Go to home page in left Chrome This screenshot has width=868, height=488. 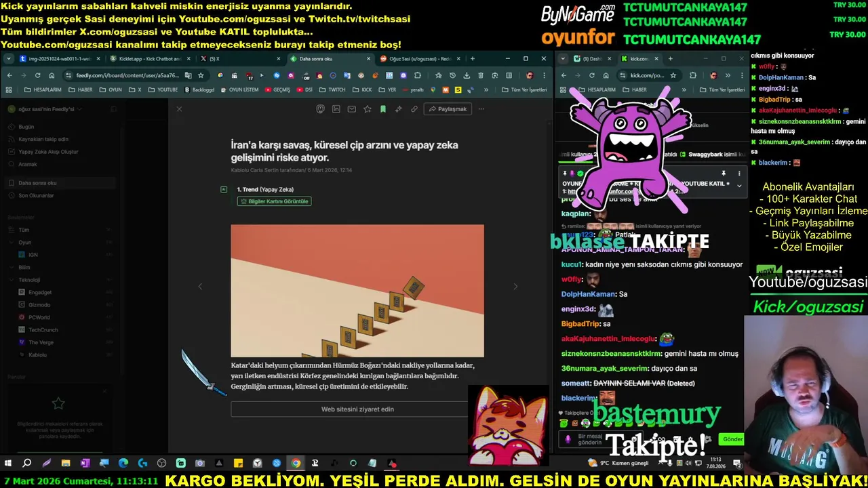[52, 75]
